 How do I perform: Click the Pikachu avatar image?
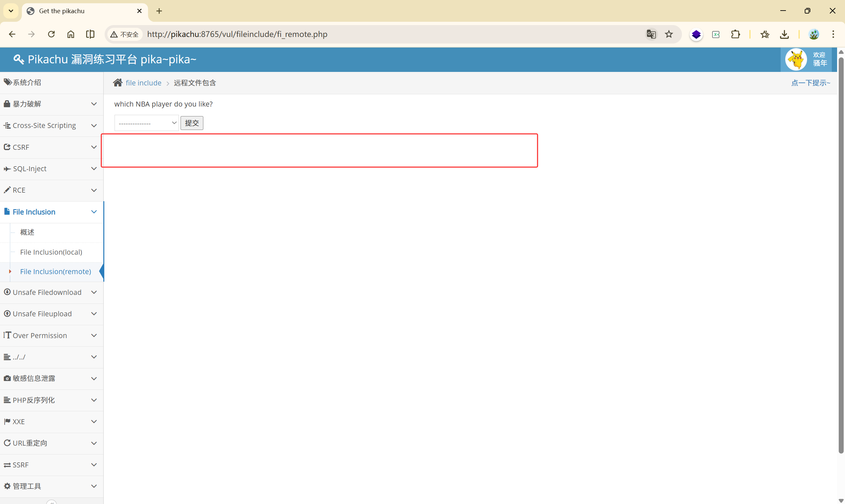point(796,59)
